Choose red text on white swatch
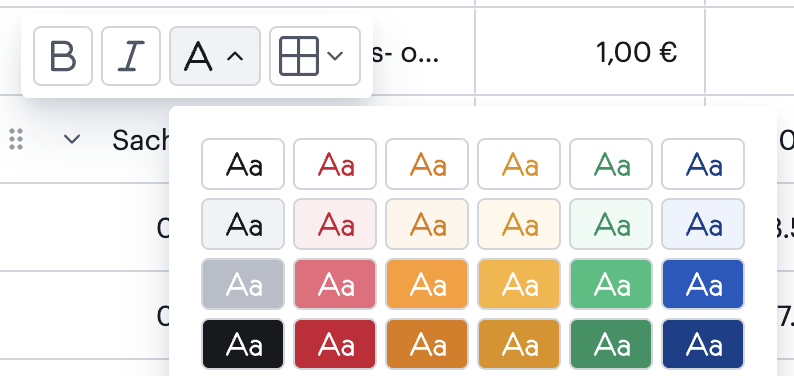Image resolution: width=794 pixels, height=376 pixels. (335, 164)
